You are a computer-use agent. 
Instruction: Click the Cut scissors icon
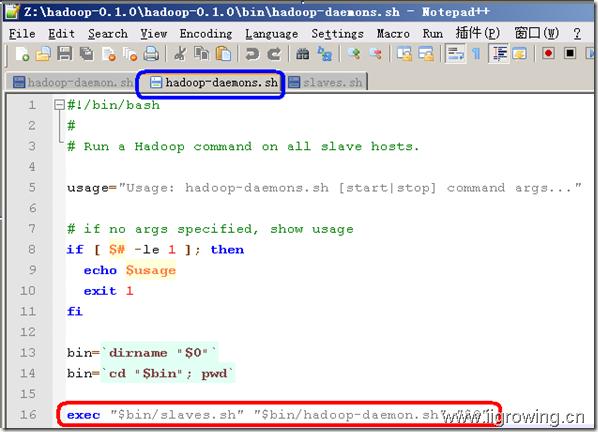180,54
